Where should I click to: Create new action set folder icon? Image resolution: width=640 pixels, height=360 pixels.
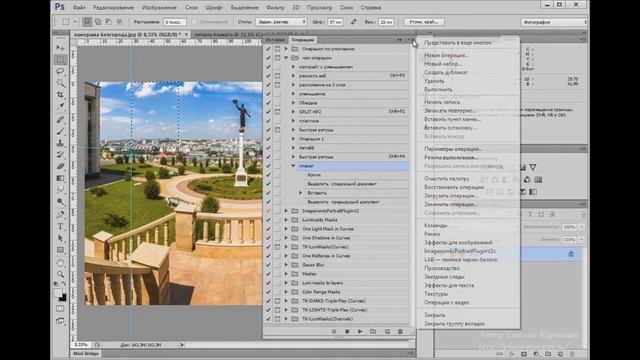[x=373, y=331]
